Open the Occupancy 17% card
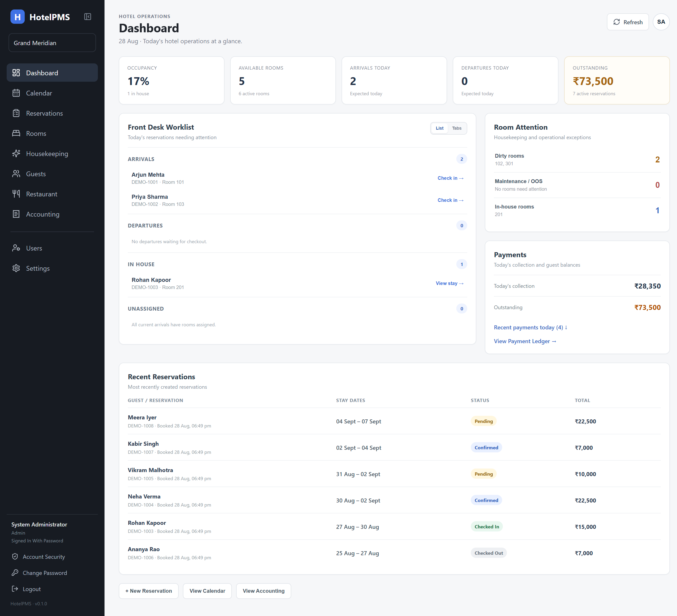Image resolution: width=677 pixels, height=616 pixels. [171, 80]
